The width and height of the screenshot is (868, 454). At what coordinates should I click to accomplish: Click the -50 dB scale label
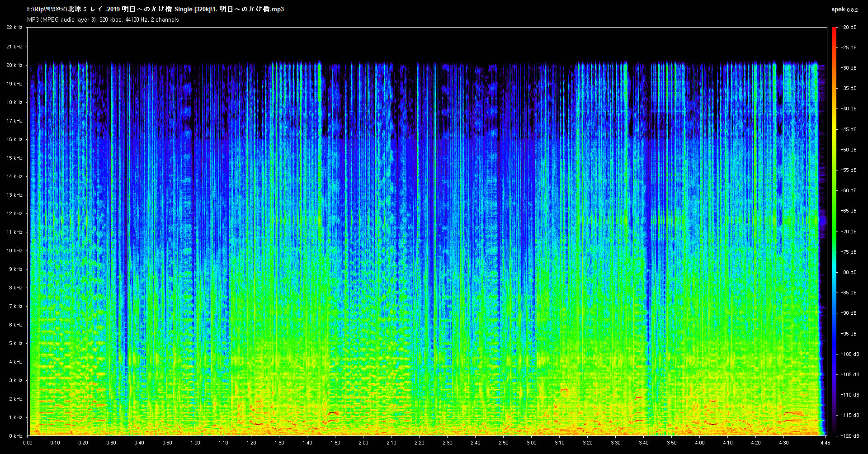(849, 150)
